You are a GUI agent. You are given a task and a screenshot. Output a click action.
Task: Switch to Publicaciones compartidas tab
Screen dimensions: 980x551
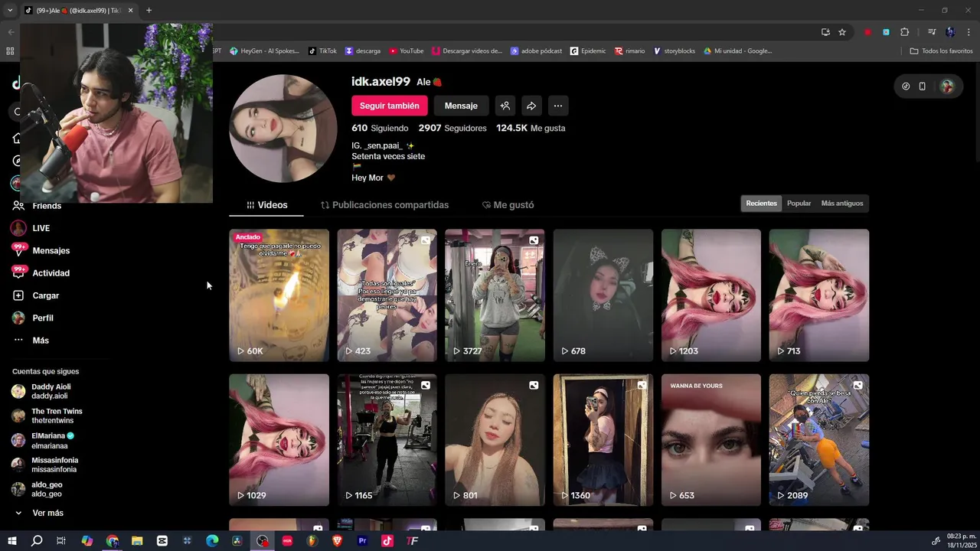tap(384, 205)
